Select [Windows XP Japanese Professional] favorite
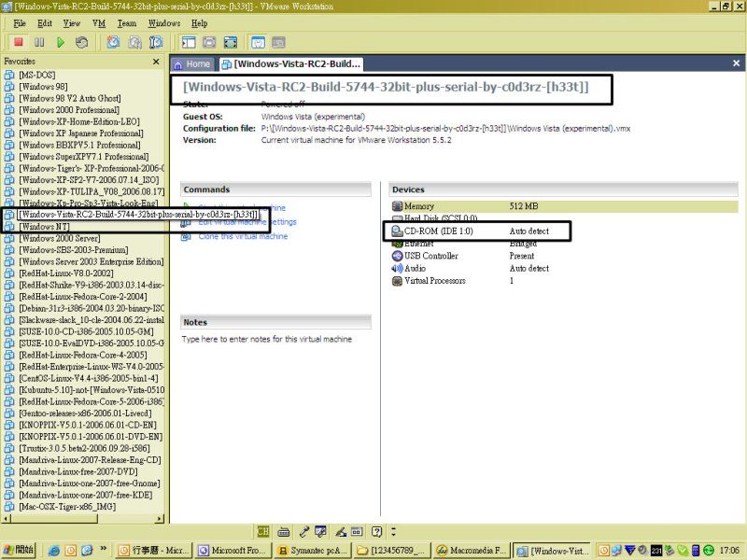The width and height of the screenshot is (747, 560). click(x=81, y=133)
